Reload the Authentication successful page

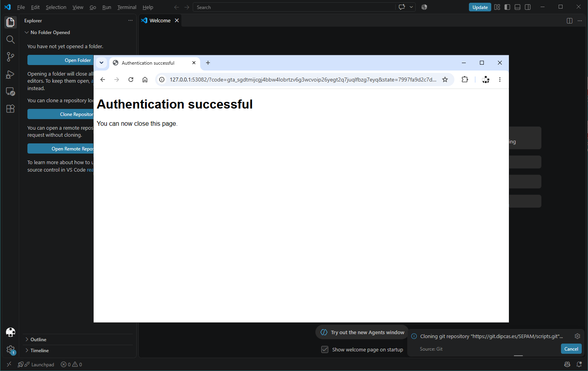tap(131, 80)
